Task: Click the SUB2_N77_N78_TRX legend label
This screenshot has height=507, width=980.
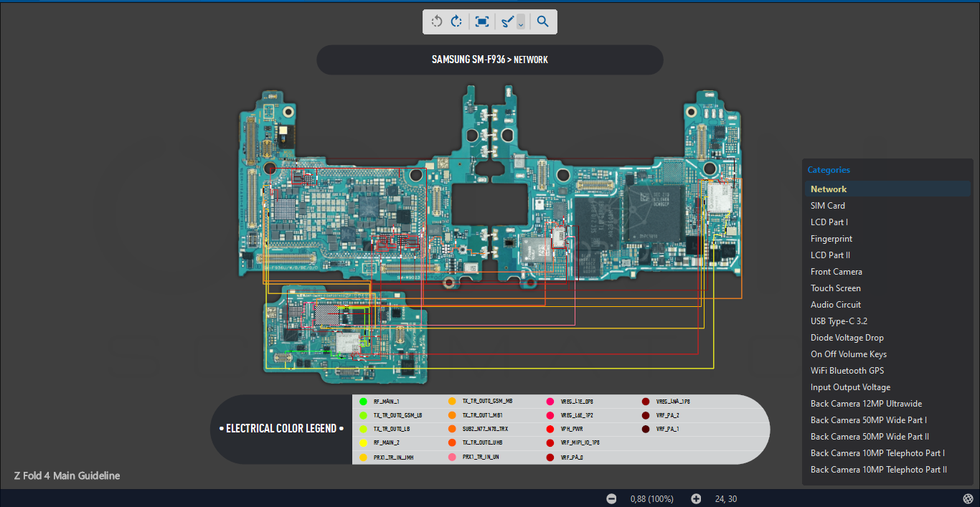Action: click(485, 429)
